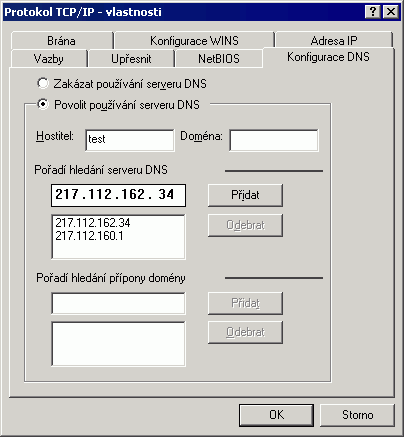This screenshot has height=437, width=404.
Task: Click the domain suffix input field
Action: coord(118,303)
